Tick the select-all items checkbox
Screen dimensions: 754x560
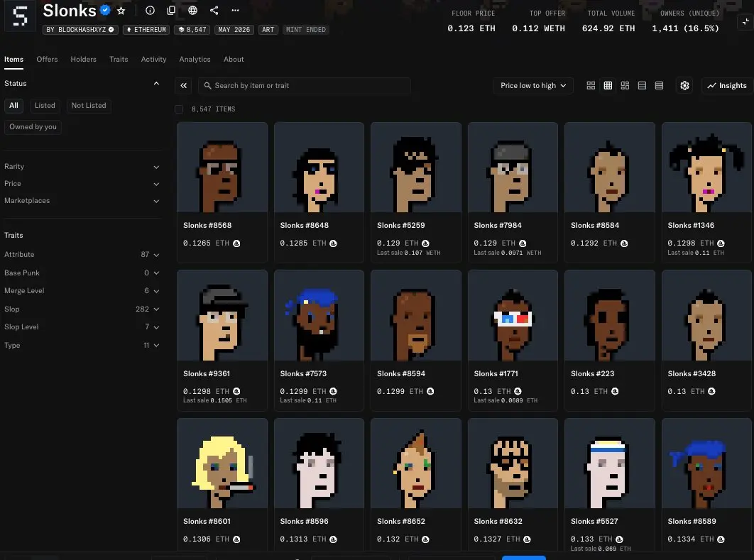point(179,109)
